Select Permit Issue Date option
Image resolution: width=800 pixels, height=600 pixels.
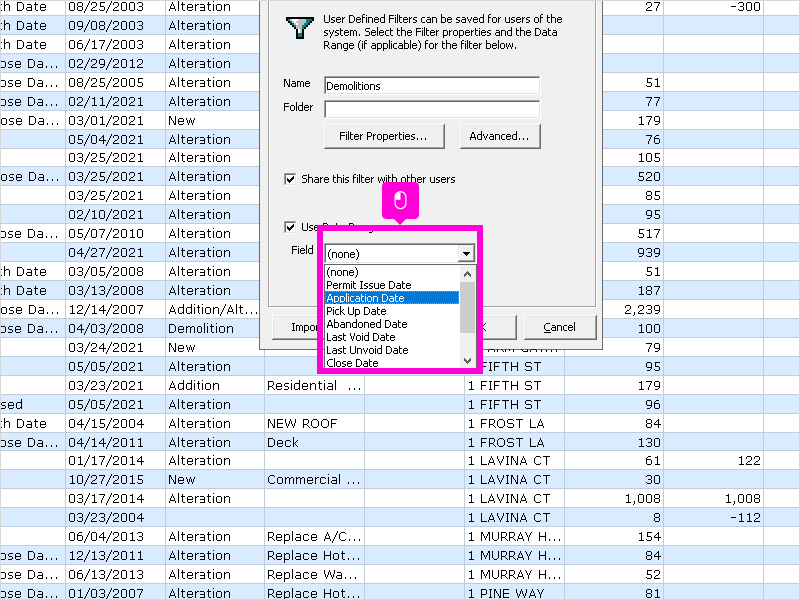point(392,285)
